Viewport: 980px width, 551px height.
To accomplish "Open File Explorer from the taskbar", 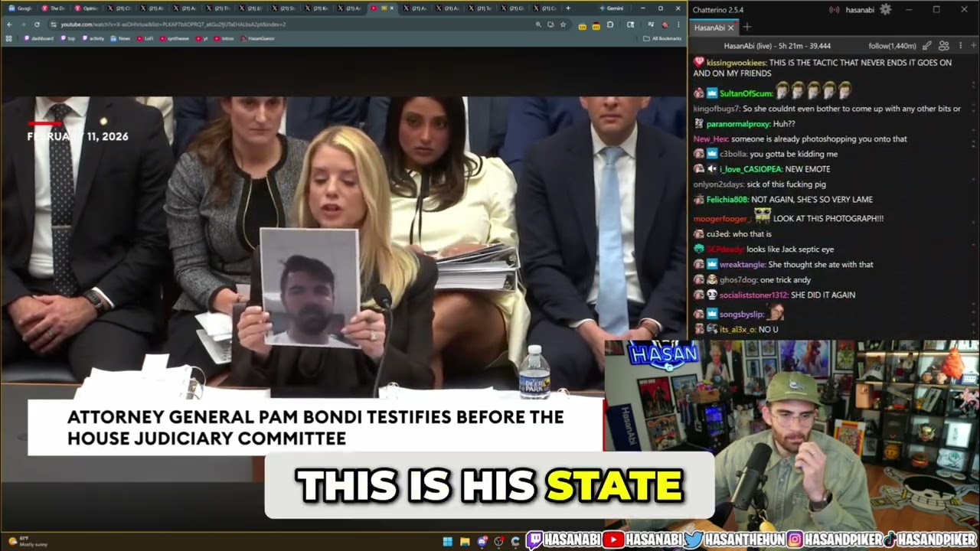I will coord(465,542).
